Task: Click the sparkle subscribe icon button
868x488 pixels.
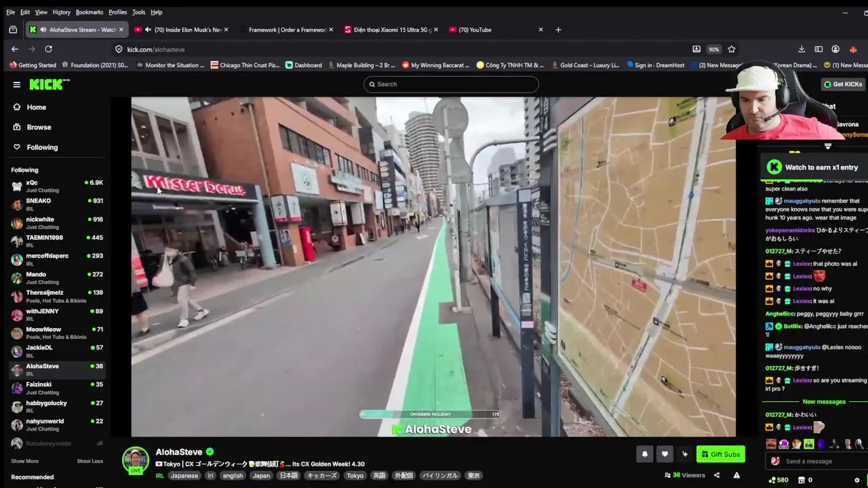Action: (685, 454)
